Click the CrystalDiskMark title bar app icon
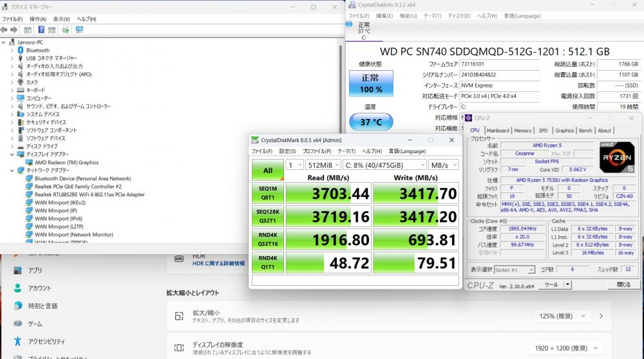This screenshot has height=359, width=644. click(x=255, y=140)
